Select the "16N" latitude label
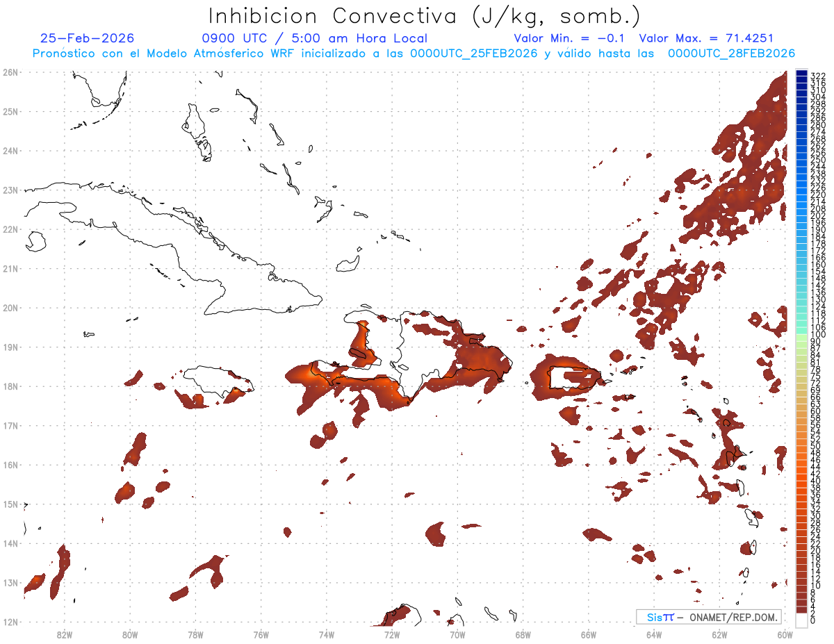This screenshot has width=834, height=644. click(x=10, y=465)
